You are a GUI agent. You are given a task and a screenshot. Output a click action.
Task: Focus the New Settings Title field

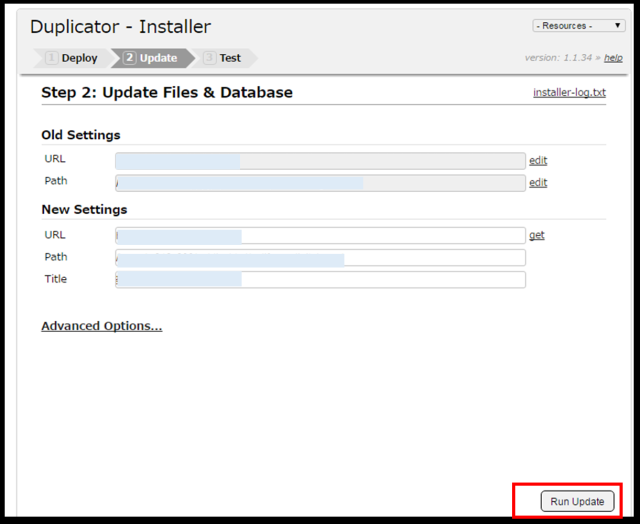[x=320, y=280]
